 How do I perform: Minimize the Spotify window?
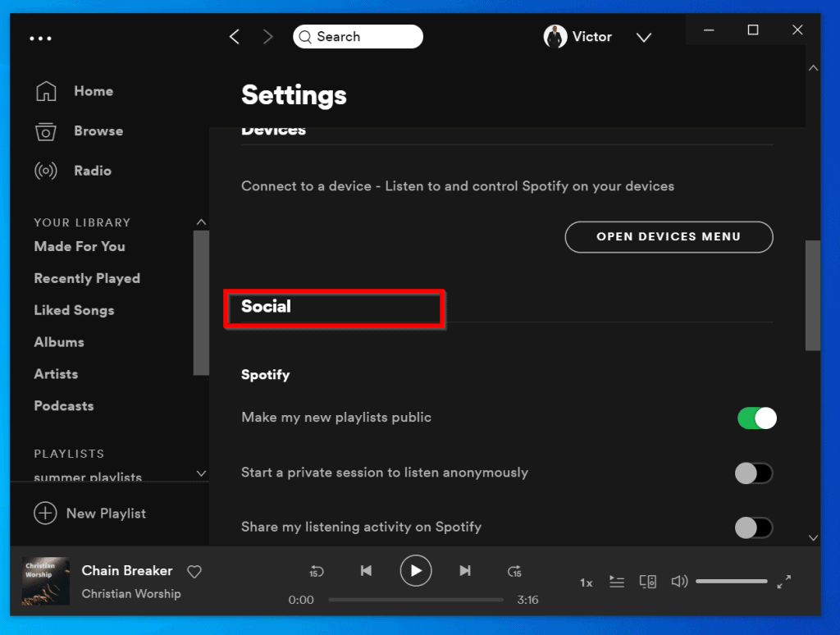[x=709, y=30]
